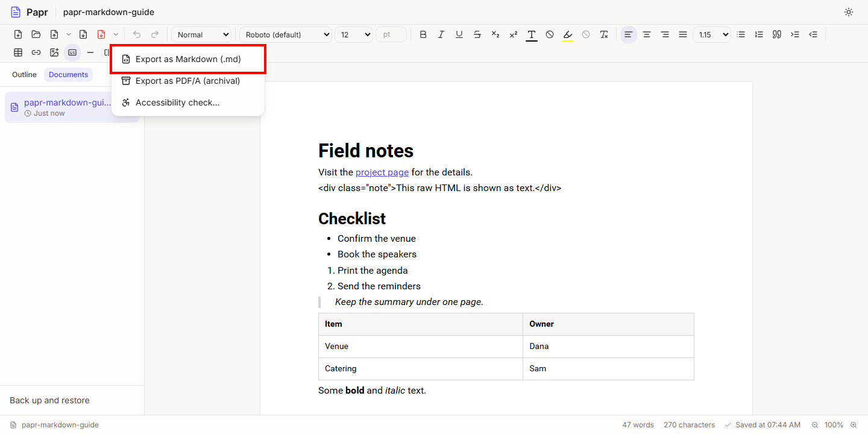Create a new document with the toolbar icon
The width and height of the screenshot is (868, 434).
pos(18,34)
